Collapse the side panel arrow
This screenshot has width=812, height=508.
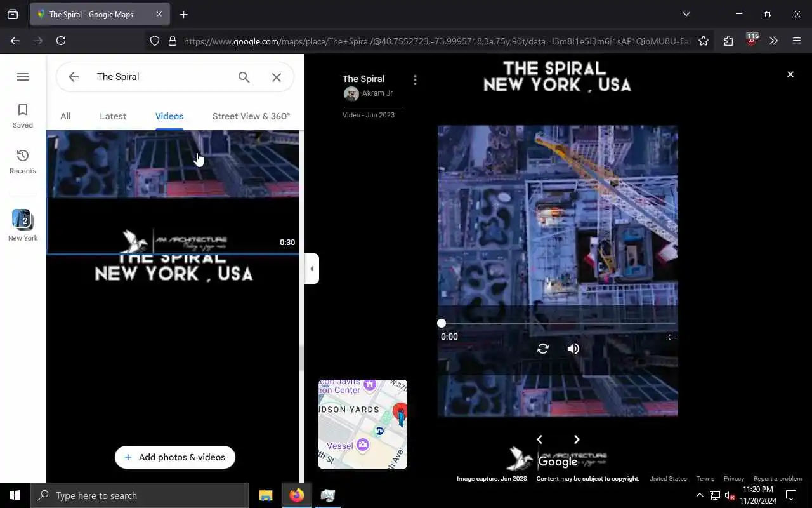click(x=311, y=269)
